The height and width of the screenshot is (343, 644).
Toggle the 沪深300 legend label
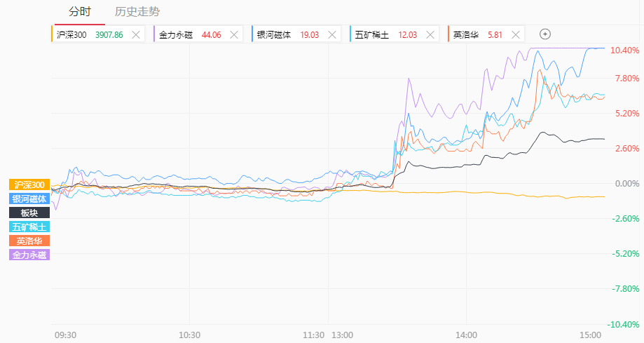click(x=29, y=184)
